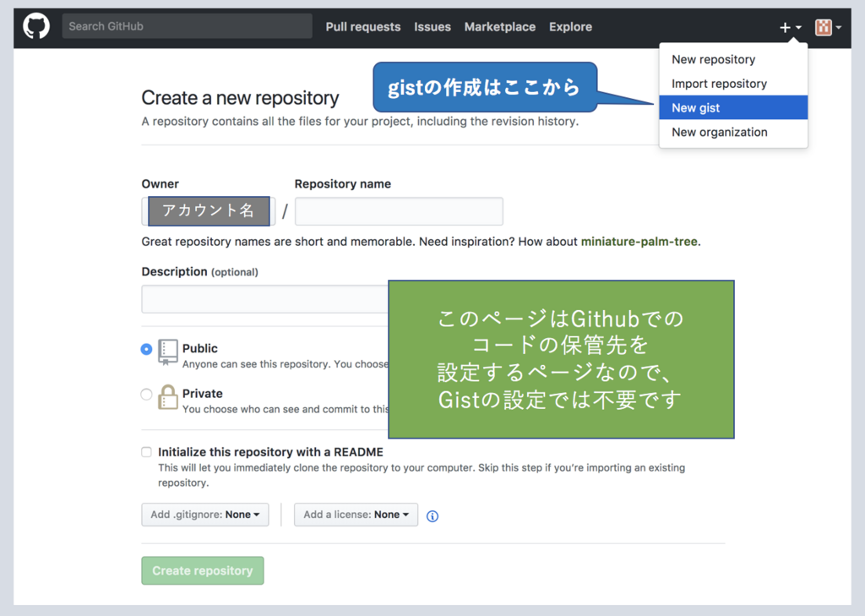Open the plus create-new dropdown

coord(790,27)
